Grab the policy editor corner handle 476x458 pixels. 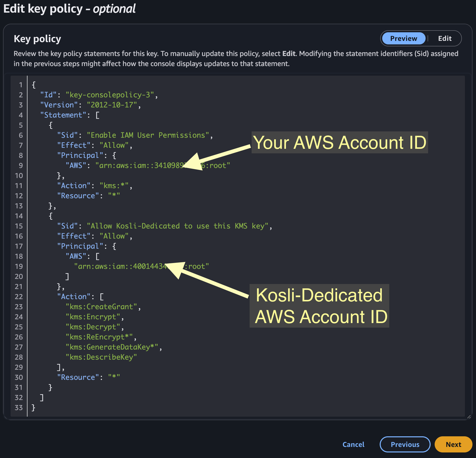[469, 417]
